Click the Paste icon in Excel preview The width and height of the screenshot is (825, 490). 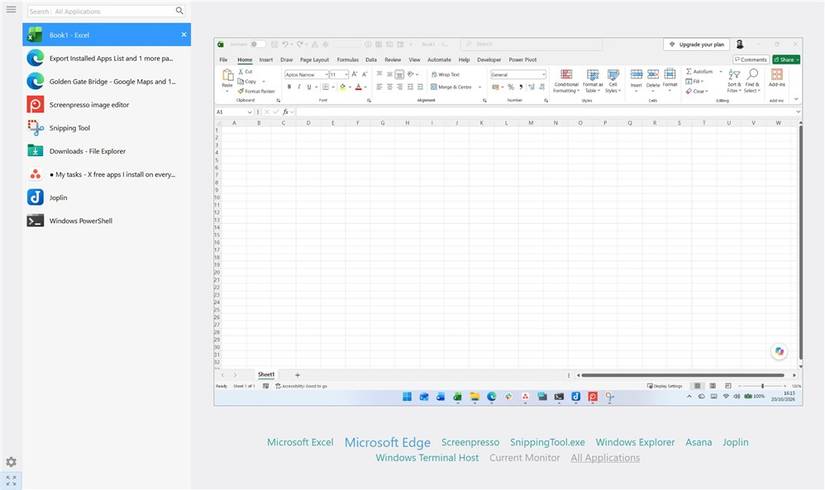[x=227, y=75]
